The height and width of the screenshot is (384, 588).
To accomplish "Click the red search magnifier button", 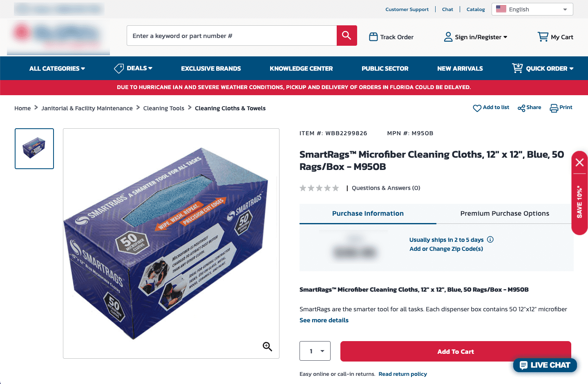I will coord(347,36).
